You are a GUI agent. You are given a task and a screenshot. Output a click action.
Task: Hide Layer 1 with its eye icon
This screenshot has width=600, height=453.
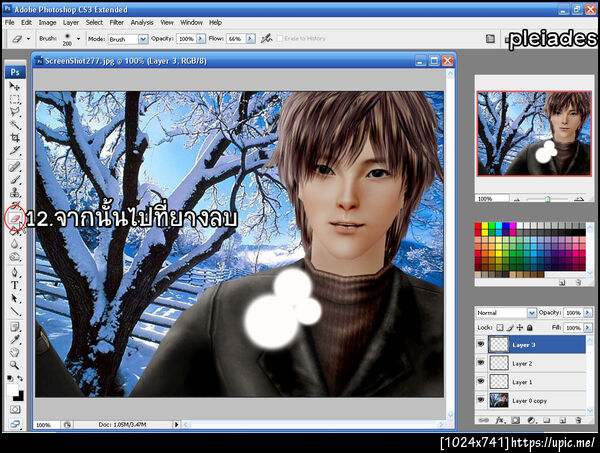[481, 381]
